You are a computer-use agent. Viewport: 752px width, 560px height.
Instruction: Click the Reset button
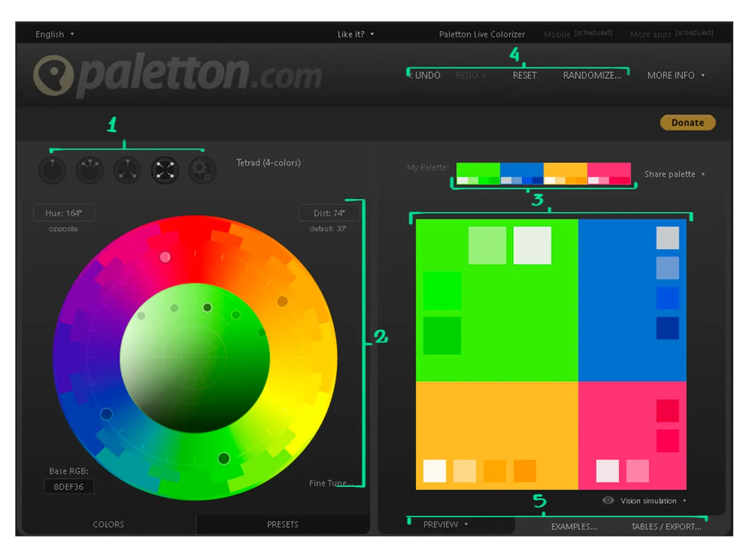click(525, 75)
